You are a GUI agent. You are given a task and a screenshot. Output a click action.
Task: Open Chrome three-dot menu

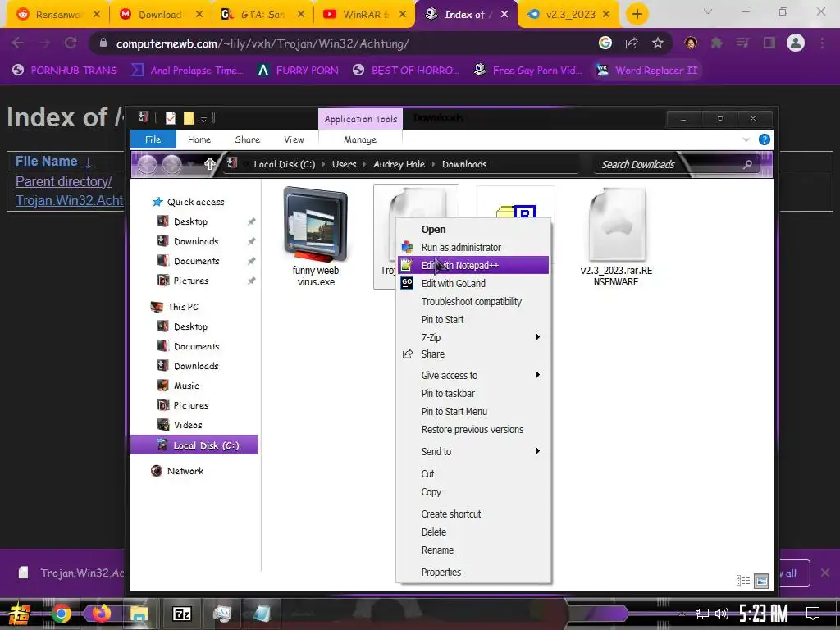click(822, 43)
